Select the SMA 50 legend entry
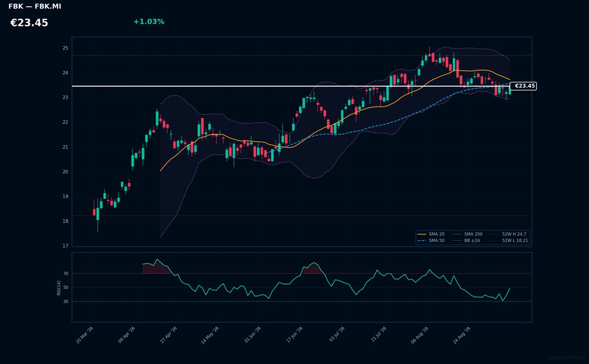Viewport: 589px width, 364px height. 431,241
